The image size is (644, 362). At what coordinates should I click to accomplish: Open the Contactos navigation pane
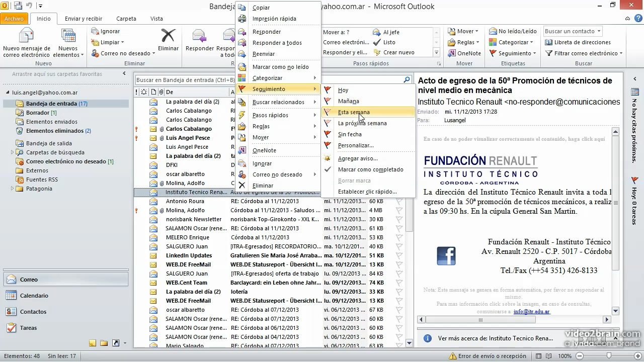coord(66,312)
